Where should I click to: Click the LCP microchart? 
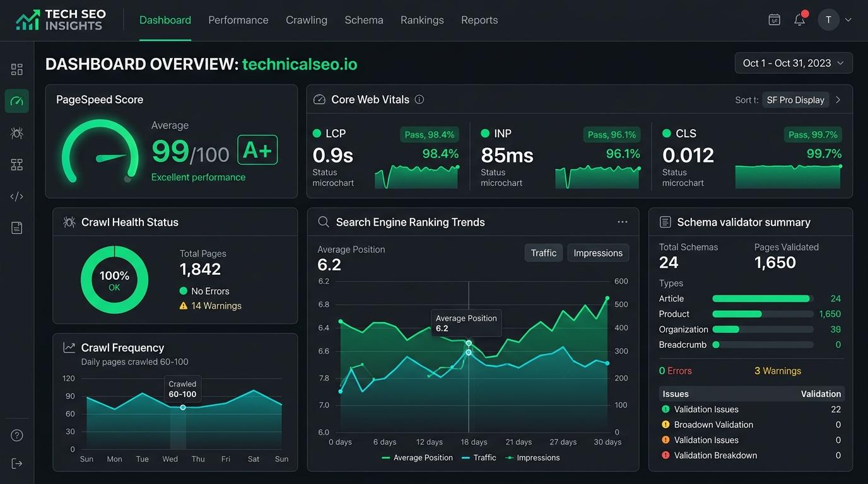click(x=416, y=176)
